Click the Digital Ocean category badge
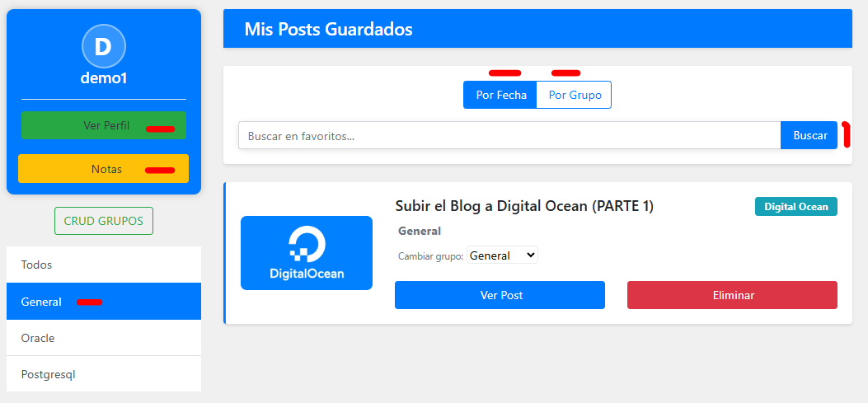The height and width of the screenshot is (403, 868). click(x=795, y=206)
